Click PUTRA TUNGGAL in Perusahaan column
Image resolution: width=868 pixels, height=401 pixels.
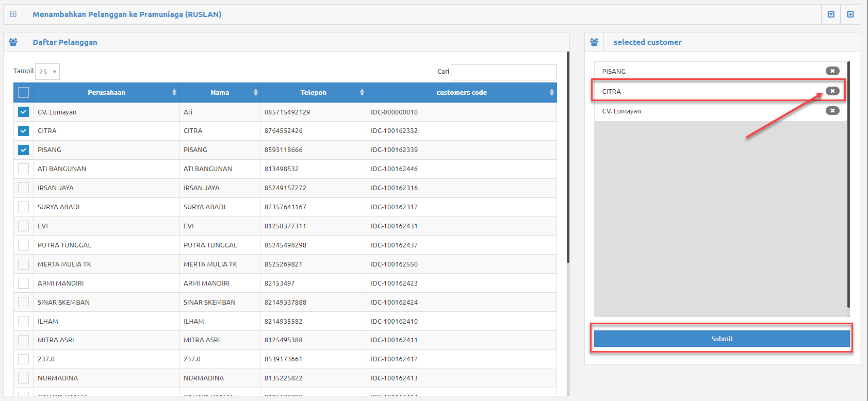(x=64, y=245)
